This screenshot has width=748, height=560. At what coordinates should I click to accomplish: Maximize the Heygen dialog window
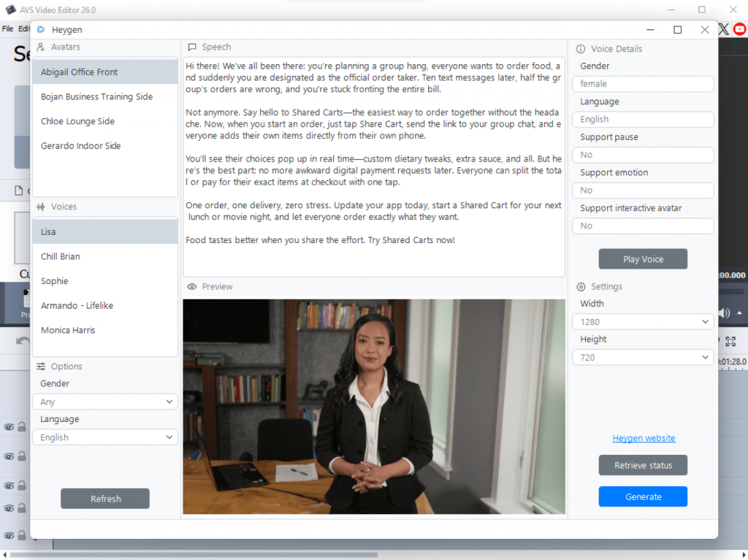tap(677, 30)
